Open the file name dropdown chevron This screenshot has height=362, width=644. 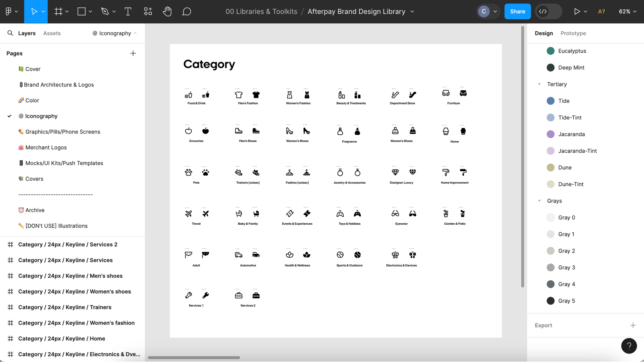pyautogui.click(x=412, y=12)
